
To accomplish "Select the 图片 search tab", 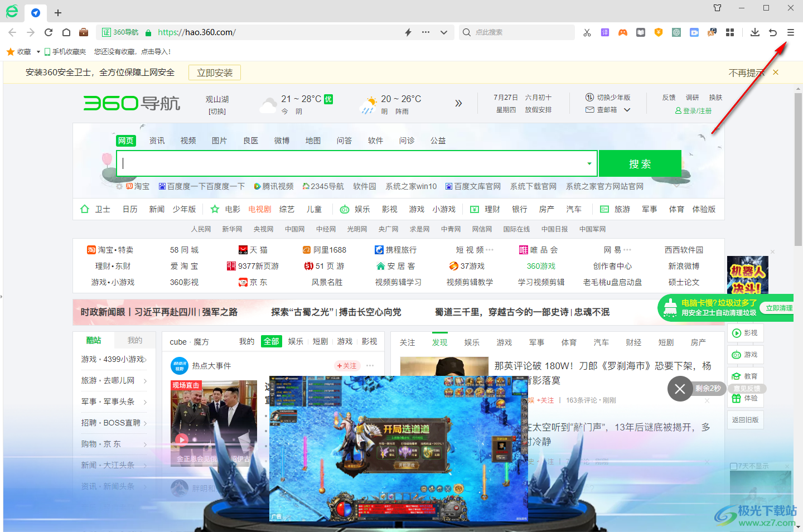I will click(220, 141).
